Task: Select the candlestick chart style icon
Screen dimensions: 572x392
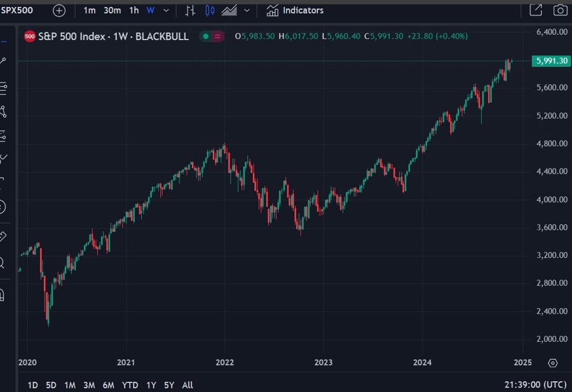Action: [x=210, y=10]
